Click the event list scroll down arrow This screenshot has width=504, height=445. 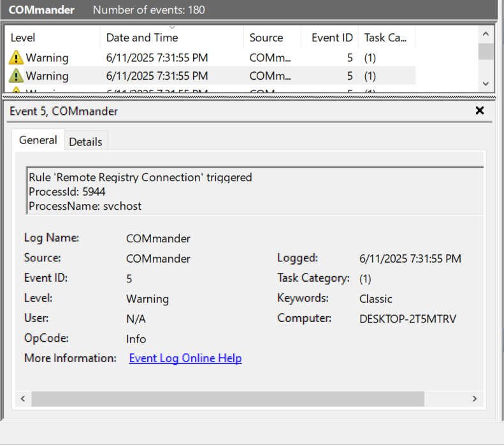(486, 84)
